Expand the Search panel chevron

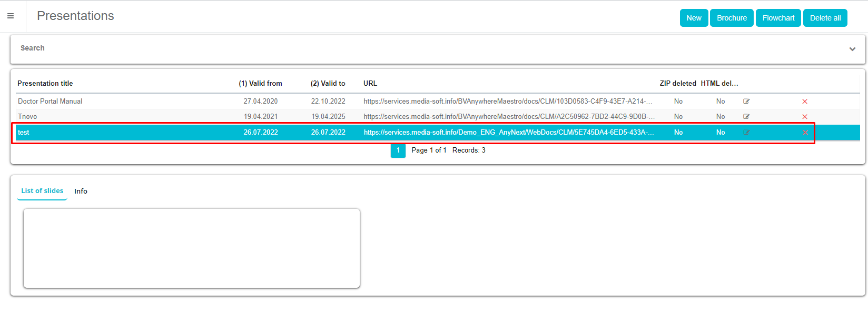[x=852, y=49]
